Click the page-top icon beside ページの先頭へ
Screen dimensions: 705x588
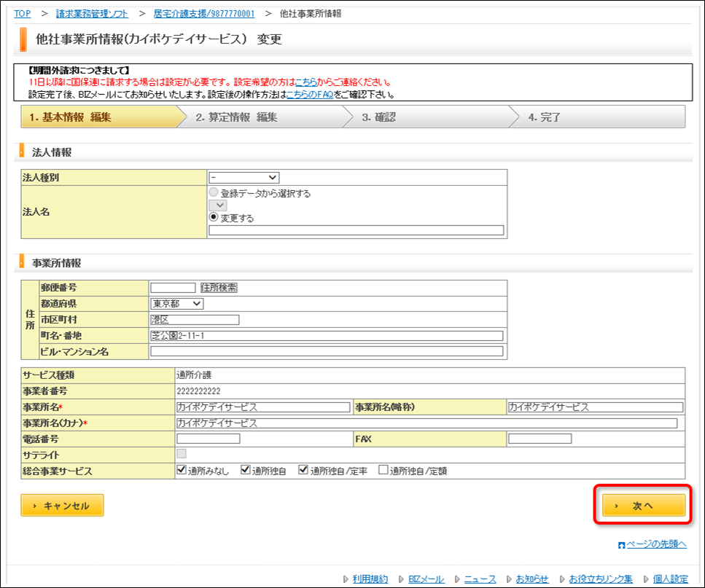(621, 545)
